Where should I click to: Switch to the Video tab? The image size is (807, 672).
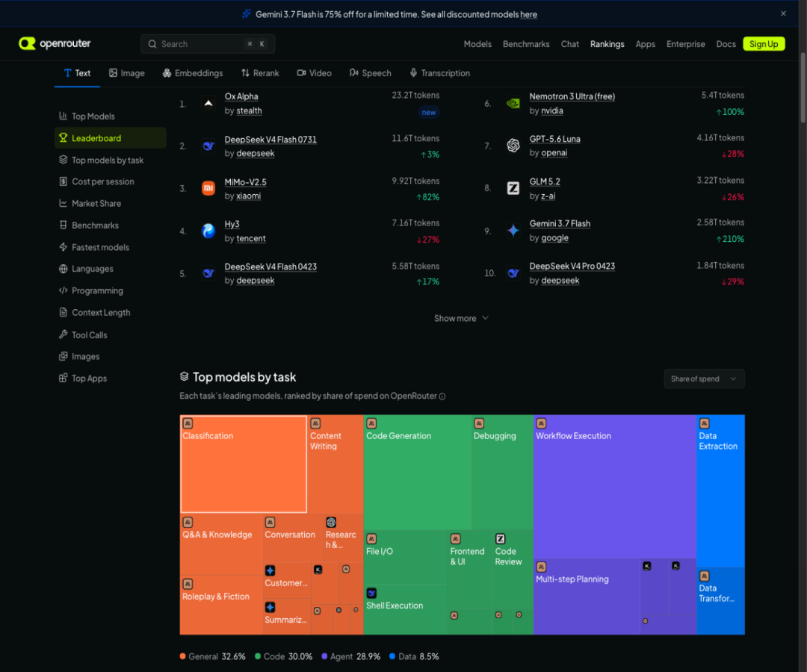point(314,73)
